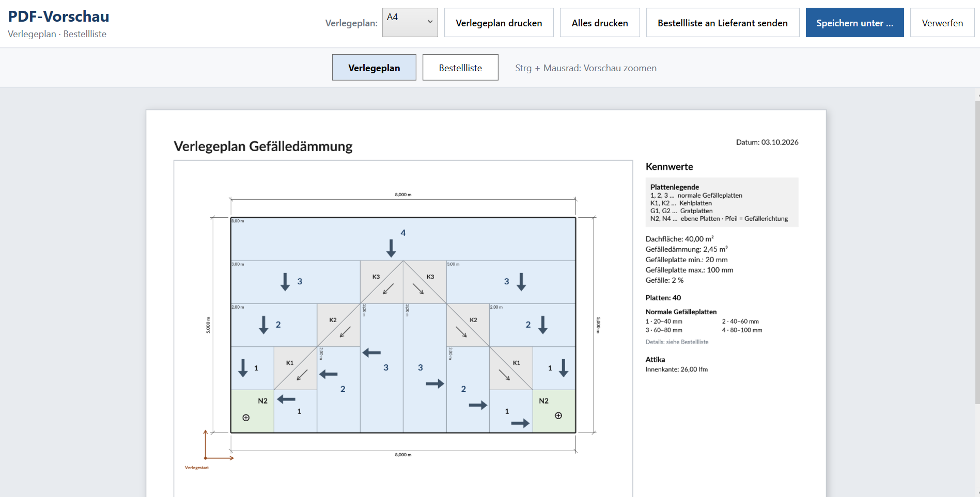Click the Strg + Mausrad zoom hint
The height and width of the screenshot is (497, 980).
[586, 68]
